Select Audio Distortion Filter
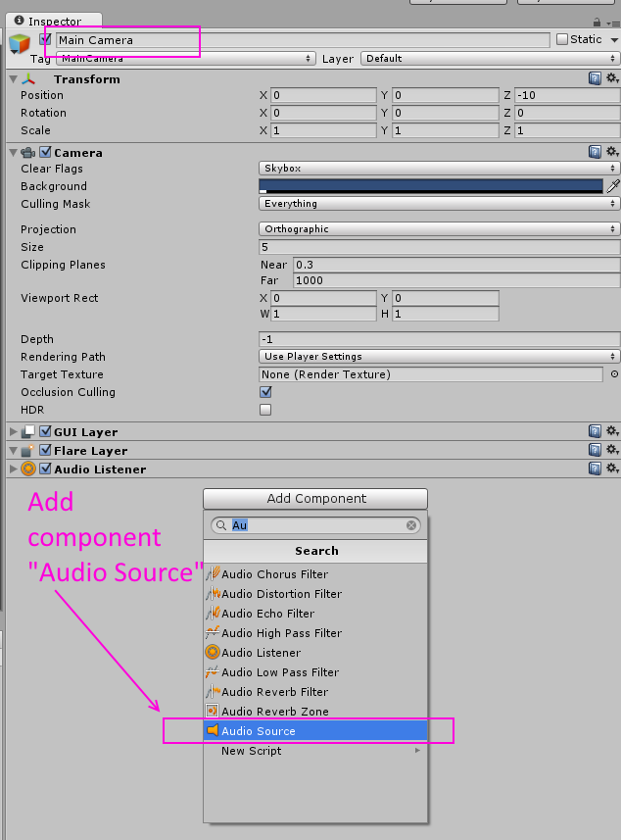 pos(315,594)
